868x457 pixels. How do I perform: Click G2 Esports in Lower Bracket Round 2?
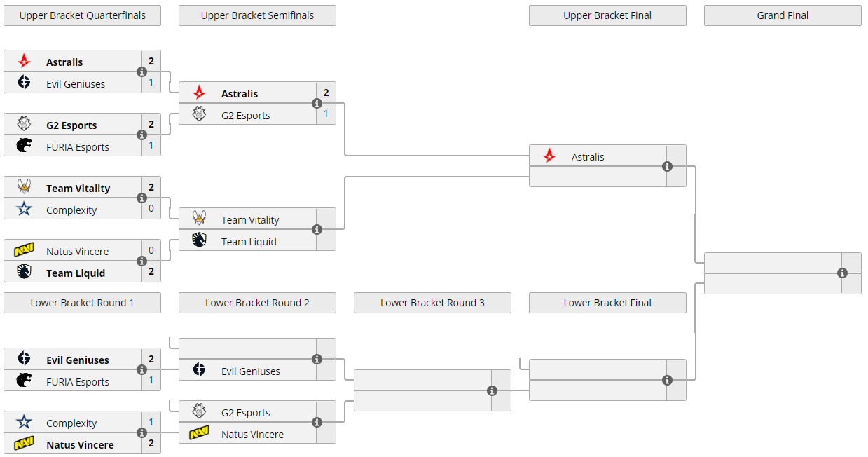click(x=245, y=413)
